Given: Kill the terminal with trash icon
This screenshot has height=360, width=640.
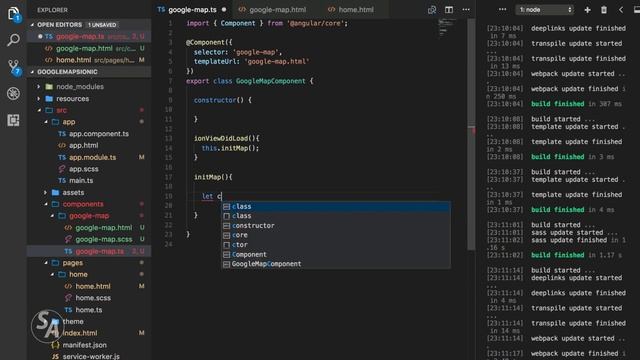Looking at the screenshot, I should tap(604, 10).
